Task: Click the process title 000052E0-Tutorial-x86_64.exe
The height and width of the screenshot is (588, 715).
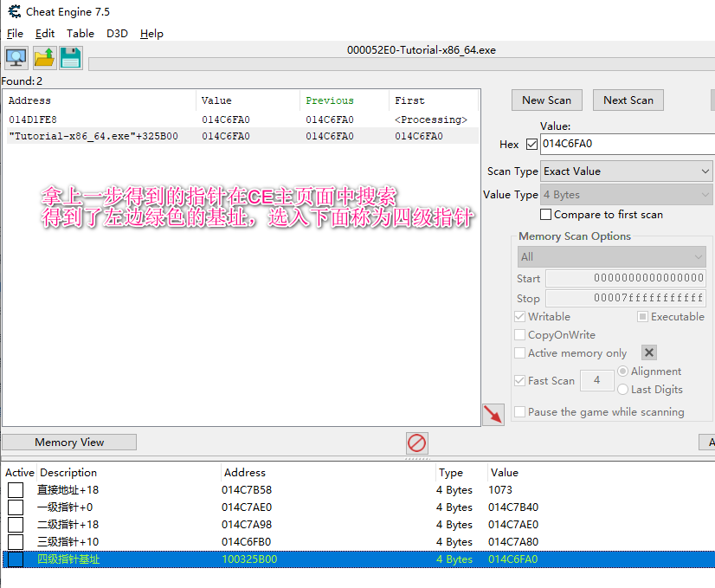Action: [x=422, y=50]
